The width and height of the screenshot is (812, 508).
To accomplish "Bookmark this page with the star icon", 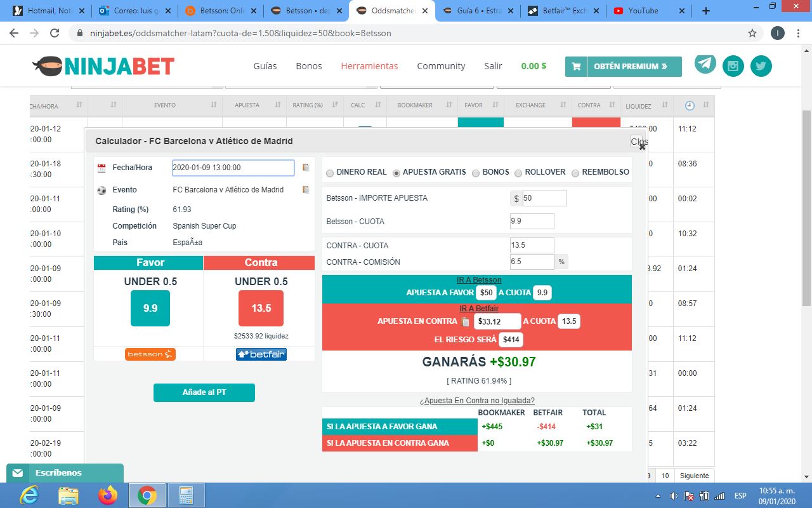I will [x=752, y=33].
